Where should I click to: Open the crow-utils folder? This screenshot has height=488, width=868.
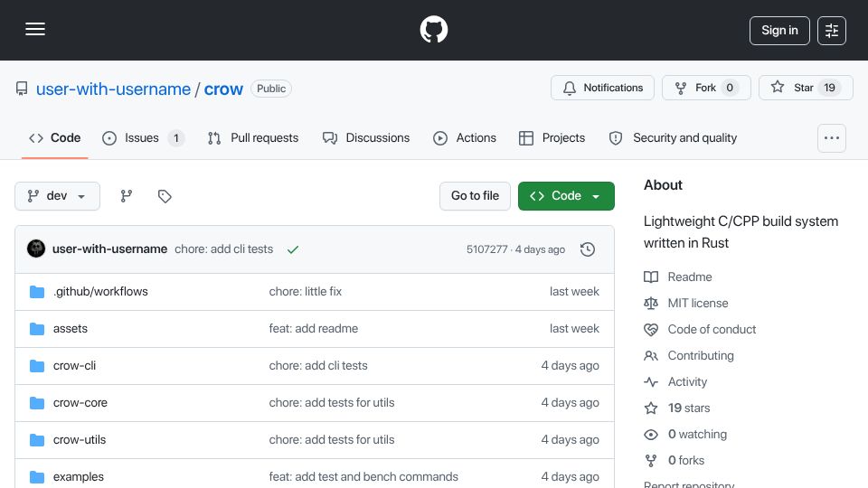[x=80, y=440]
